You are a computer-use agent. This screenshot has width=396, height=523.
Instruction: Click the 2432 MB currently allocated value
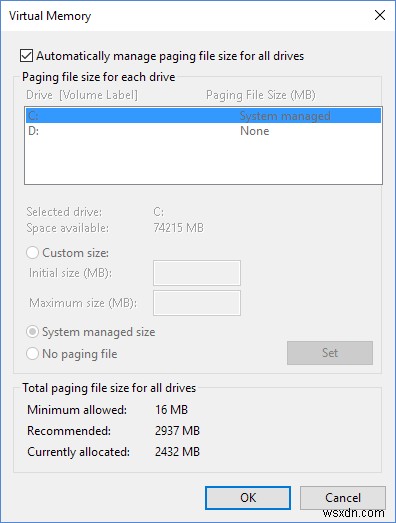(x=177, y=452)
